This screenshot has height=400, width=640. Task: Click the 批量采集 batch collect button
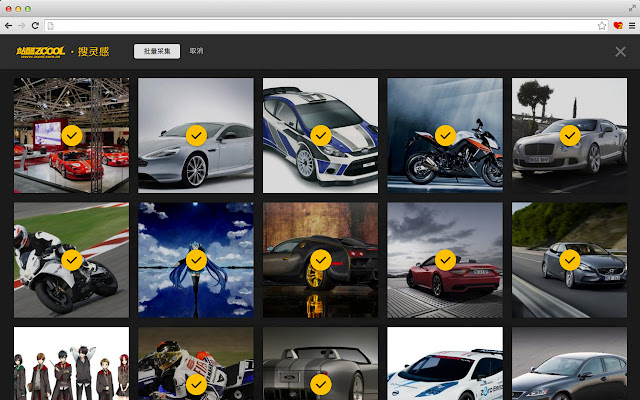(x=157, y=51)
